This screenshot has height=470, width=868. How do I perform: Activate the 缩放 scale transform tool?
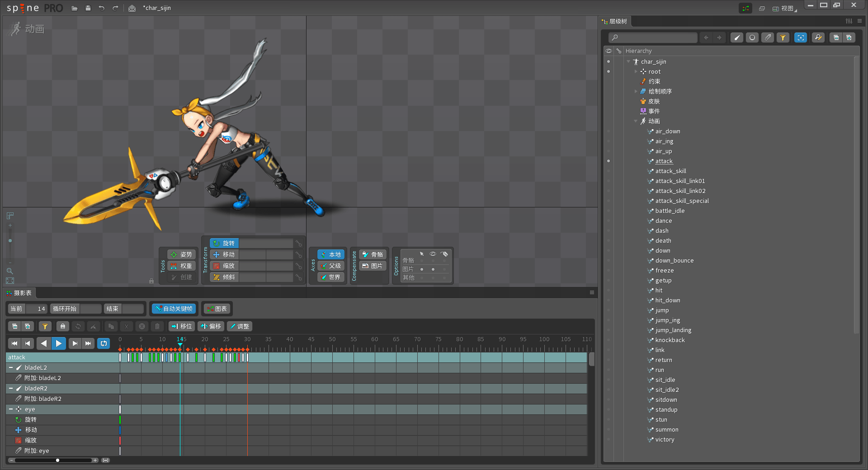[224, 266]
